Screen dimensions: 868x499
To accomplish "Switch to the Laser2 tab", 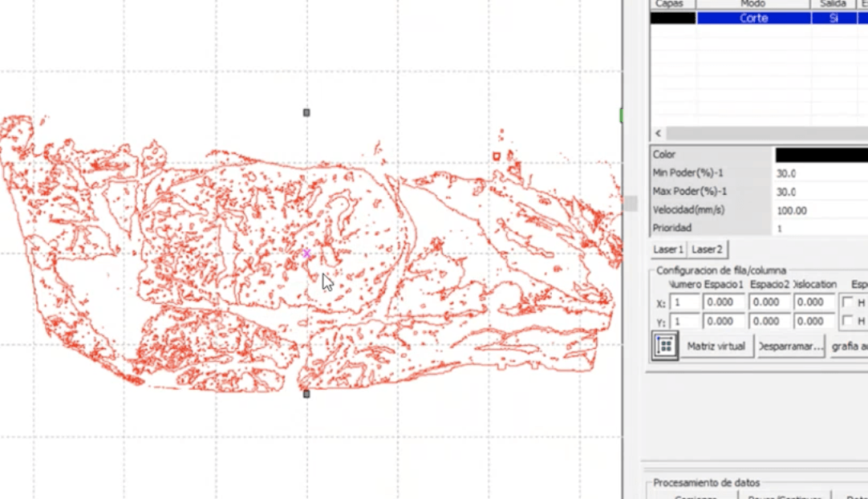I will point(707,249).
